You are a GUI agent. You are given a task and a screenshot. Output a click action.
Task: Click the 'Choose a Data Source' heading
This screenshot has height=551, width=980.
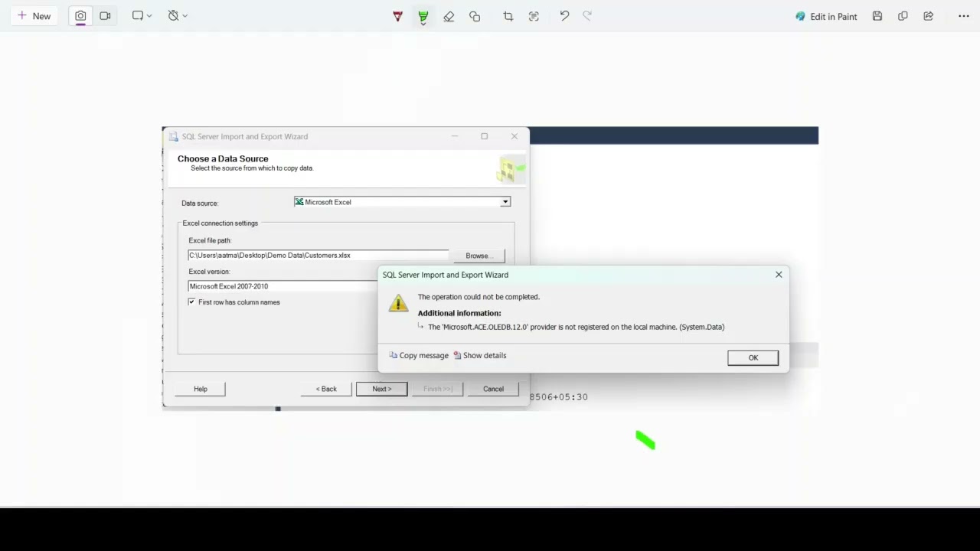click(223, 158)
